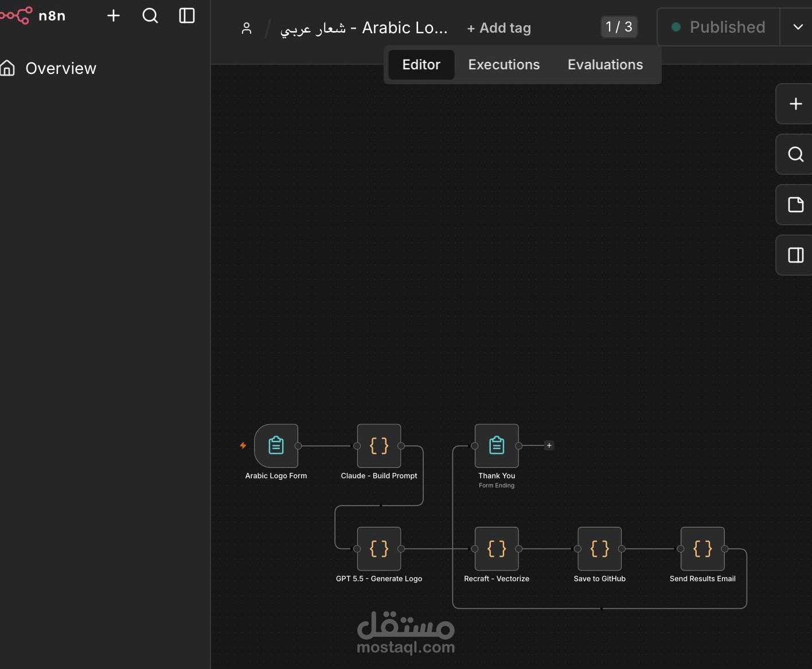Screen dimensions: 812x669
Task: Click the lightning trigger icon beside the form node
Action: 243,445
